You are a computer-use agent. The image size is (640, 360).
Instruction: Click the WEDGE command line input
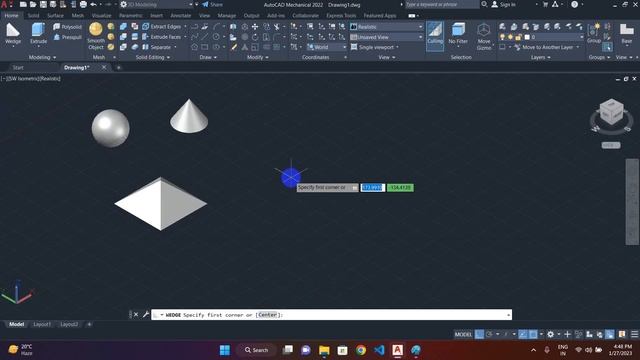click(331, 315)
